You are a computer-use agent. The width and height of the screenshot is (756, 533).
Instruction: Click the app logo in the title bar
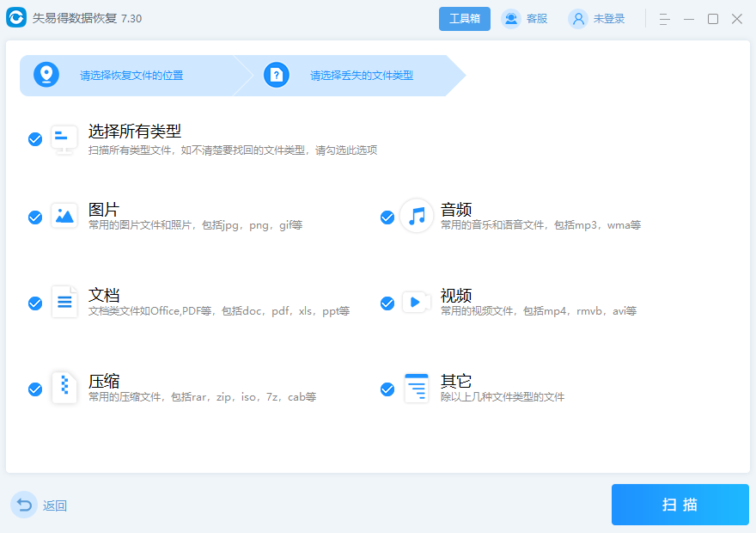(15, 17)
